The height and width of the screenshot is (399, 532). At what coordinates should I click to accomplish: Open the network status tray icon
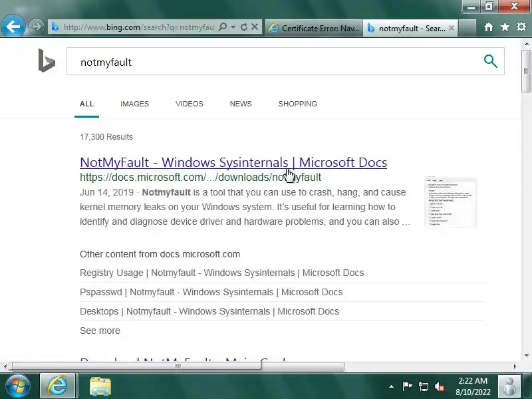424,386
